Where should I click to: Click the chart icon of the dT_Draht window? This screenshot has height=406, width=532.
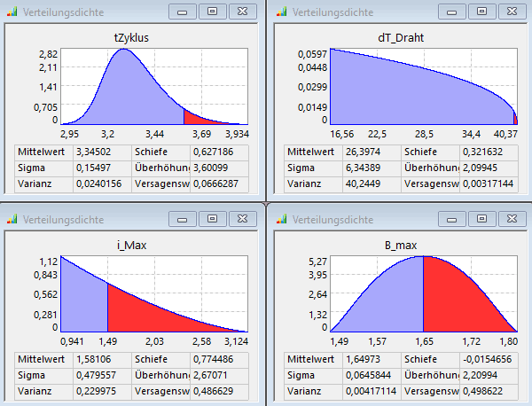pyautogui.click(x=281, y=12)
